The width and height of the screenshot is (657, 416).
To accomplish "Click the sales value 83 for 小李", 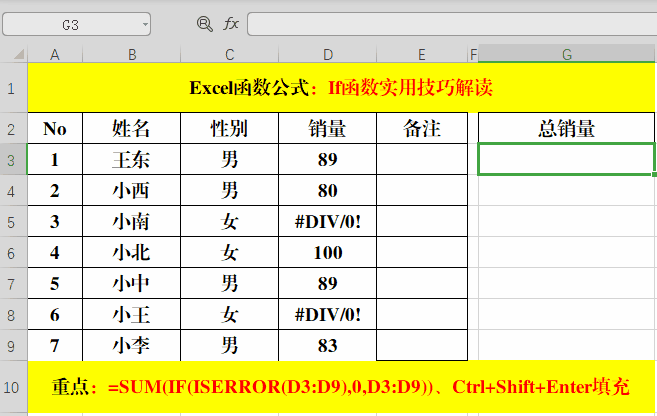I will [x=327, y=346].
